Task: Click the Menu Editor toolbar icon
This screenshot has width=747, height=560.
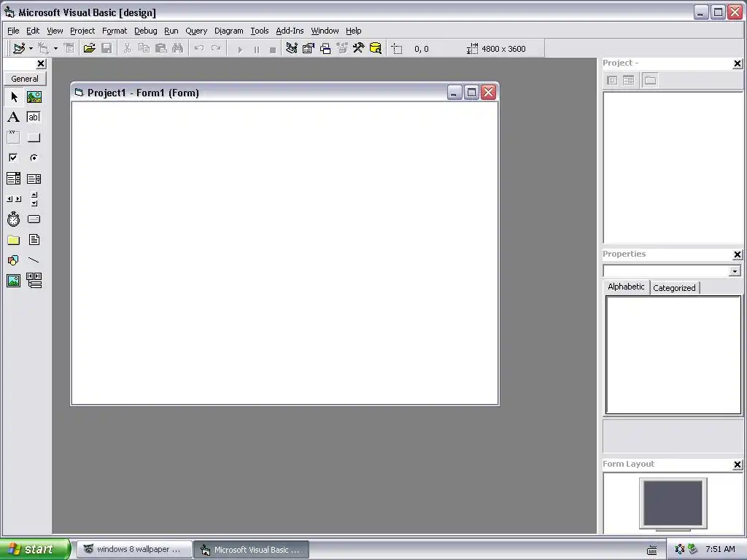Action: [69, 49]
